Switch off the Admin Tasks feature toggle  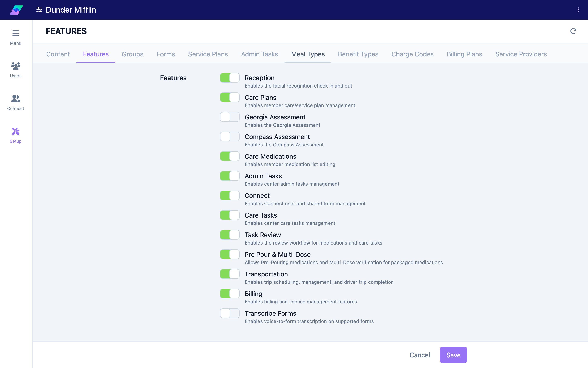[230, 176]
